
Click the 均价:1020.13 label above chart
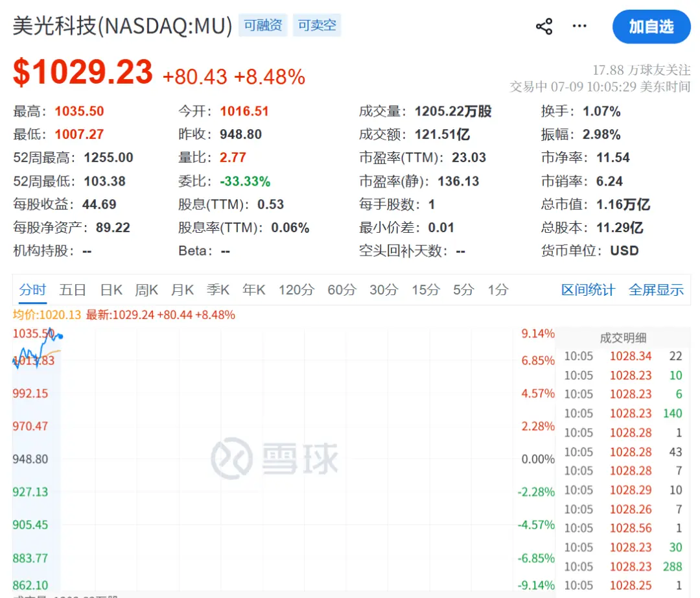click(x=47, y=315)
